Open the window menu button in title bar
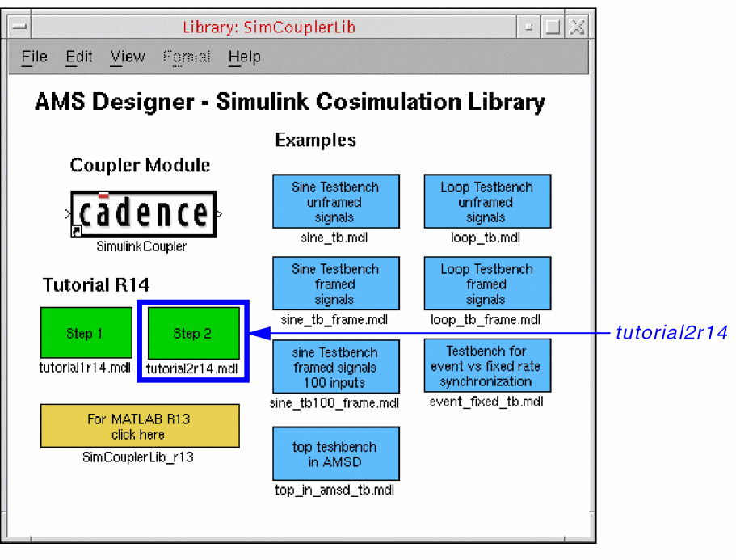This screenshot has height=560, width=736. (19, 27)
